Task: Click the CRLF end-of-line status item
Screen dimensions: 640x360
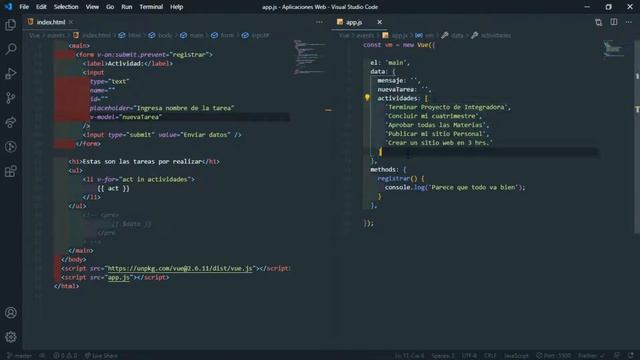Action: 490,356
